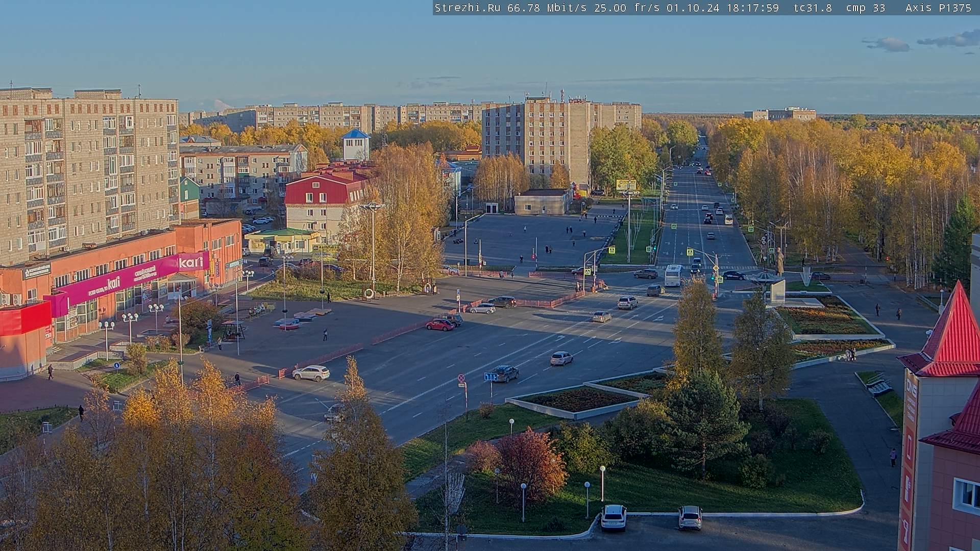The height and width of the screenshot is (551, 980).
Task: Click the 18:17:59 time stamp
Action: tap(752, 8)
